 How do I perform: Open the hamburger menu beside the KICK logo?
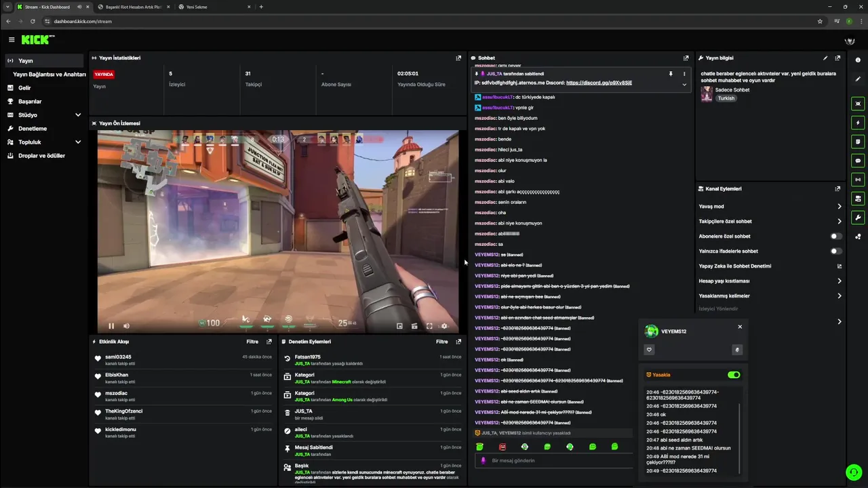pyautogui.click(x=12, y=40)
